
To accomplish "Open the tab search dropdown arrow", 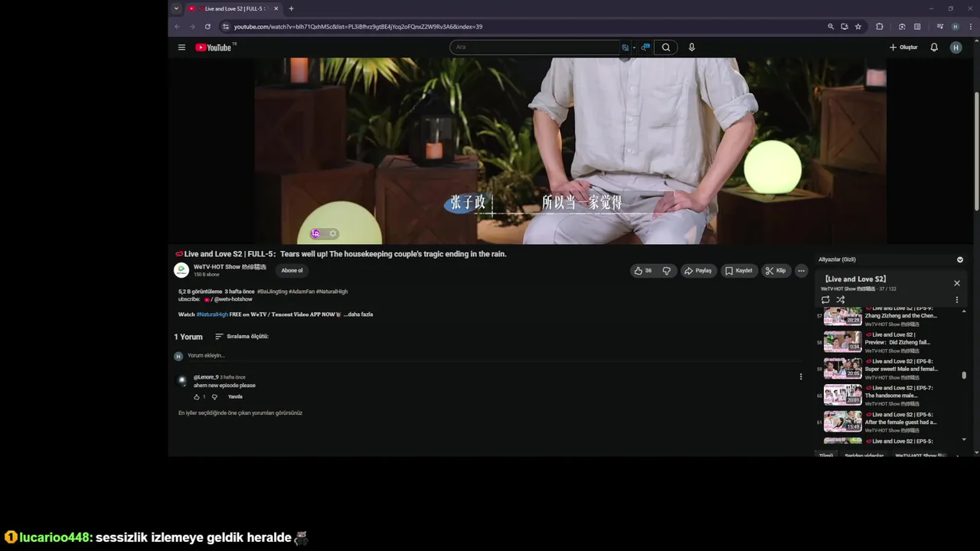I will point(176,8).
